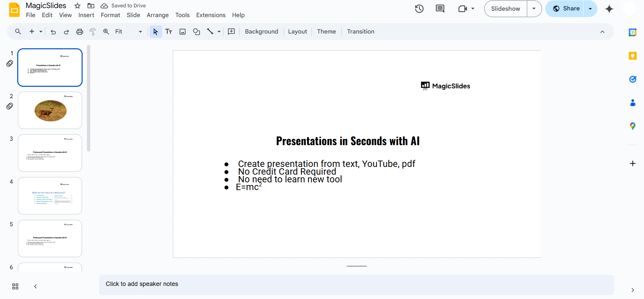Viewport: 644px width, 299px height.
Task: Open the File menu
Action: pyautogui.click(x=31, y=15)
